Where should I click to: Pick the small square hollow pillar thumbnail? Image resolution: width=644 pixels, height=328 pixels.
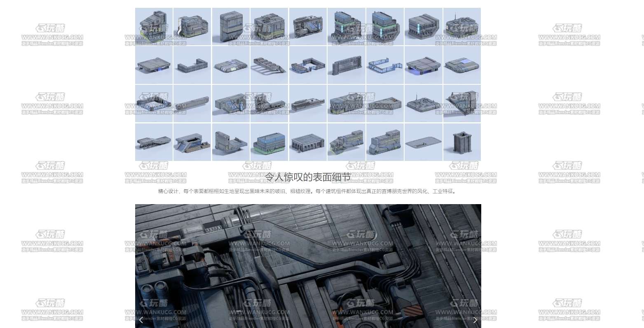tap(462, 142)
